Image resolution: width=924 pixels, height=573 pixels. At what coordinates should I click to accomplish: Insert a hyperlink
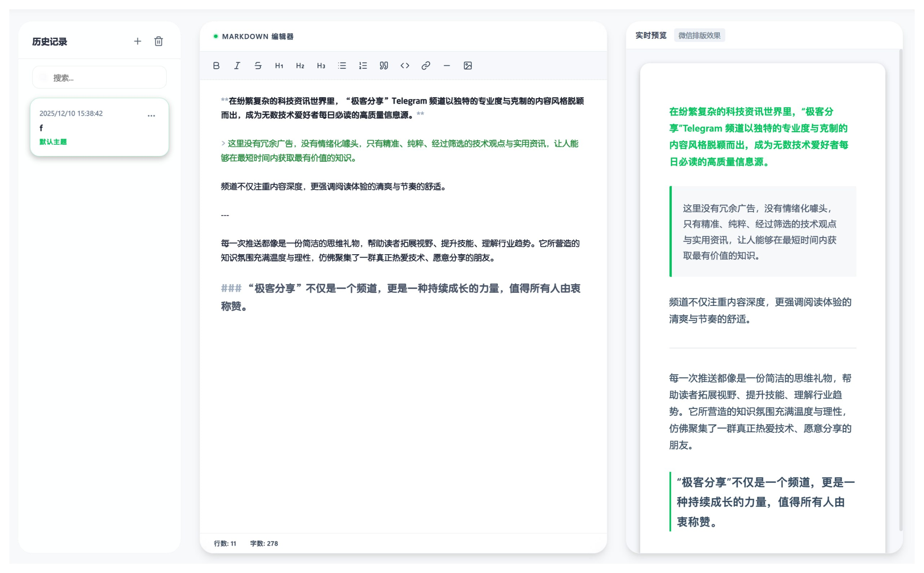click(426, 66)
